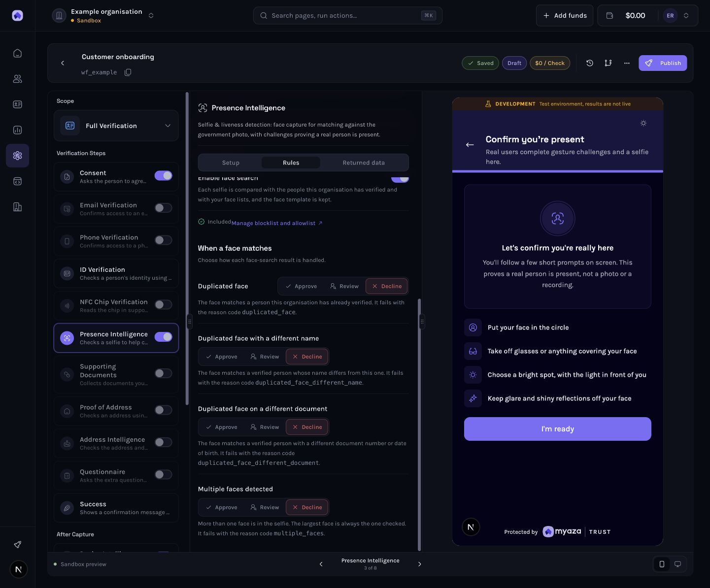Click the steps list scrollbar
Viewport: 710px width, 588px height.
tap(187, 249)
